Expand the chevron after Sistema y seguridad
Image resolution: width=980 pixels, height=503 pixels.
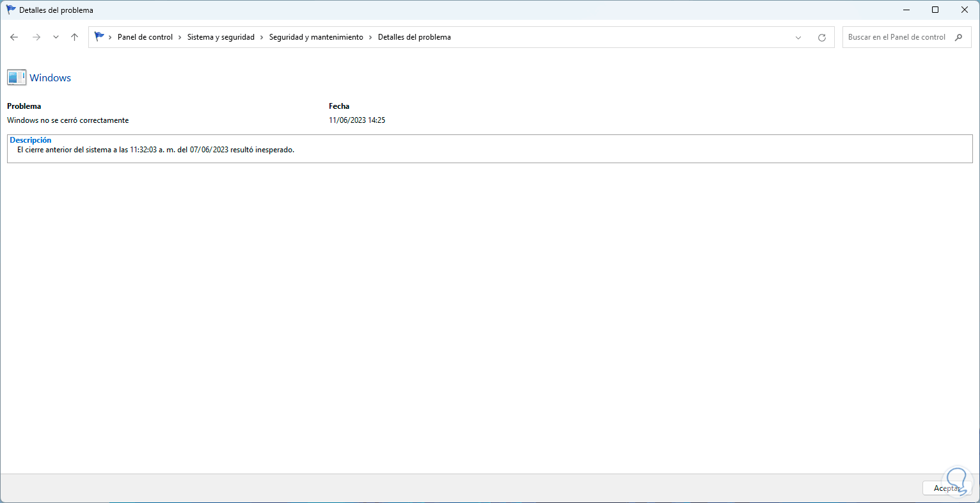pos(262,37)
